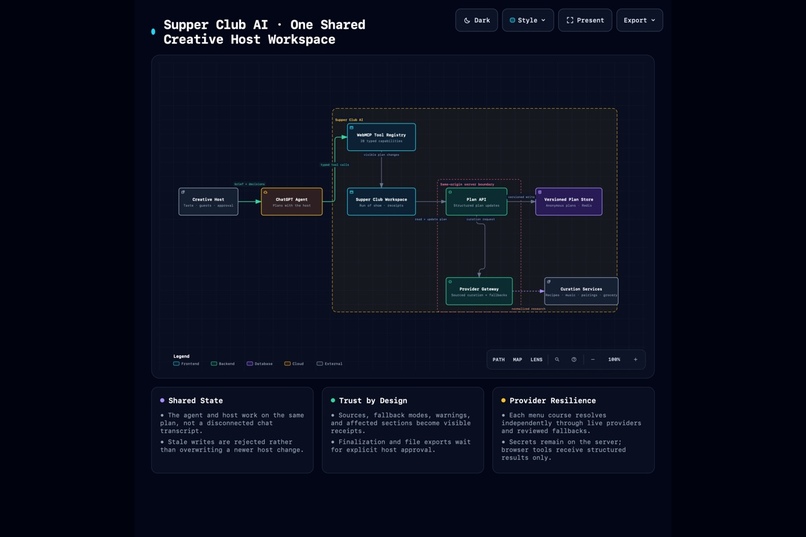Click the 100% zoom level readout
The width and height of the screenshot is (806, 537).
(614, 360)
